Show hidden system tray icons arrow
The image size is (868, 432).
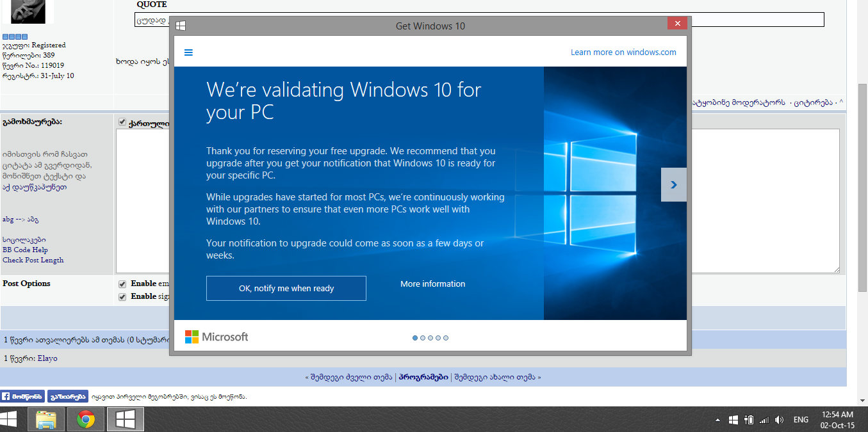[x=719, y=420]
